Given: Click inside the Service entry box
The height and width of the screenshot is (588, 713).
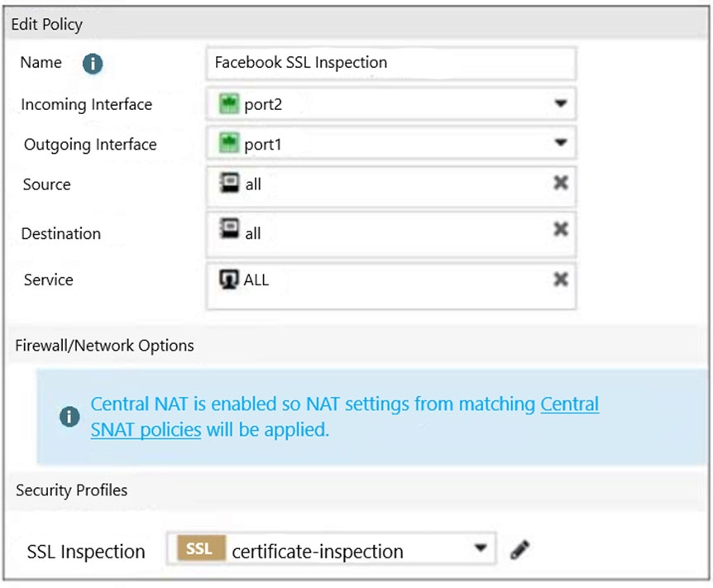Looking at the screenshot, I should [391, 285].
